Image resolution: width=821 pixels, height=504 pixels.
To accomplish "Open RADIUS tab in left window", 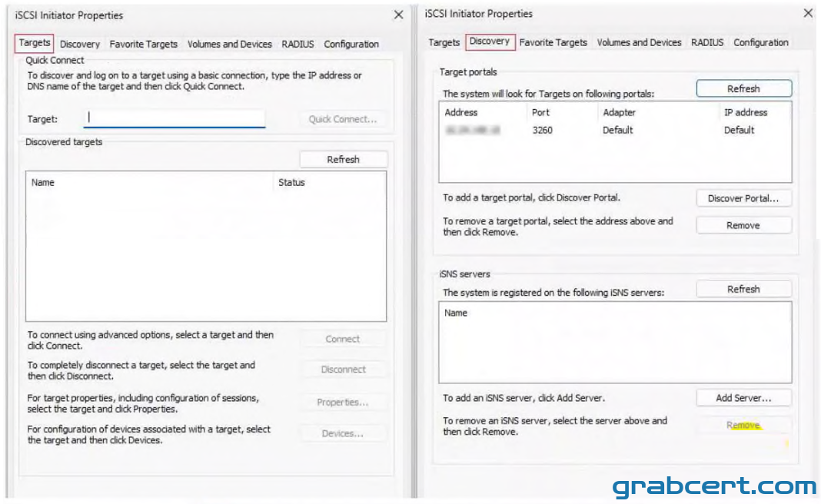I will point(297,45).
